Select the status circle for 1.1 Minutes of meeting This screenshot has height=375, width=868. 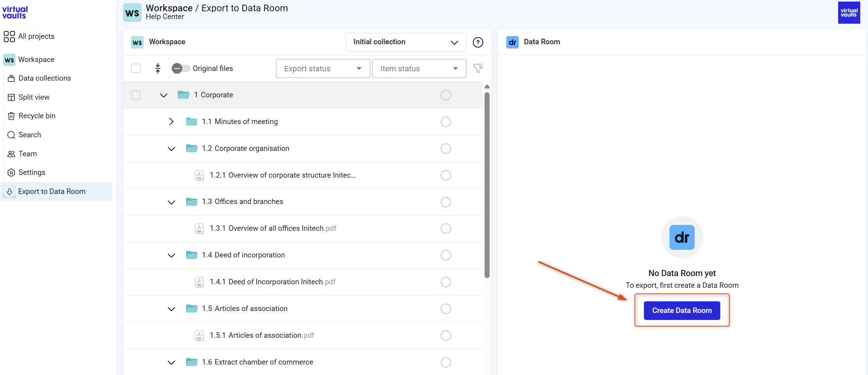446,122
